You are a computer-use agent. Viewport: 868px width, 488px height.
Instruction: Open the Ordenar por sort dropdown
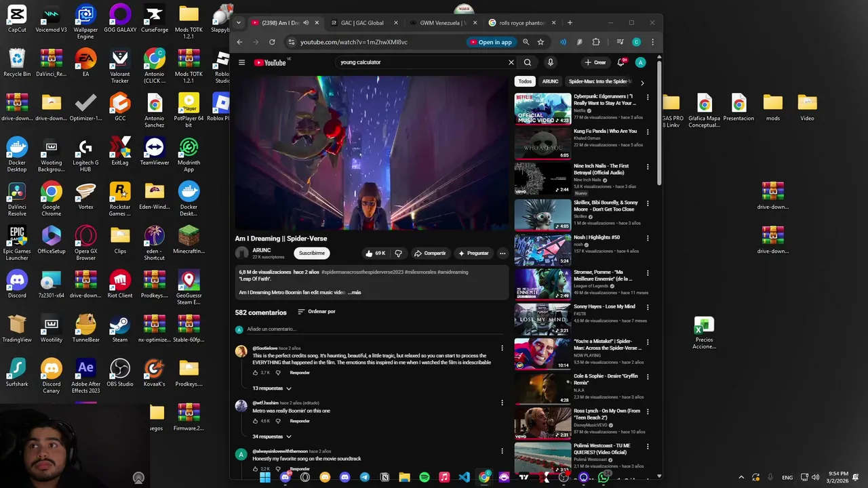tap(317, 312)
